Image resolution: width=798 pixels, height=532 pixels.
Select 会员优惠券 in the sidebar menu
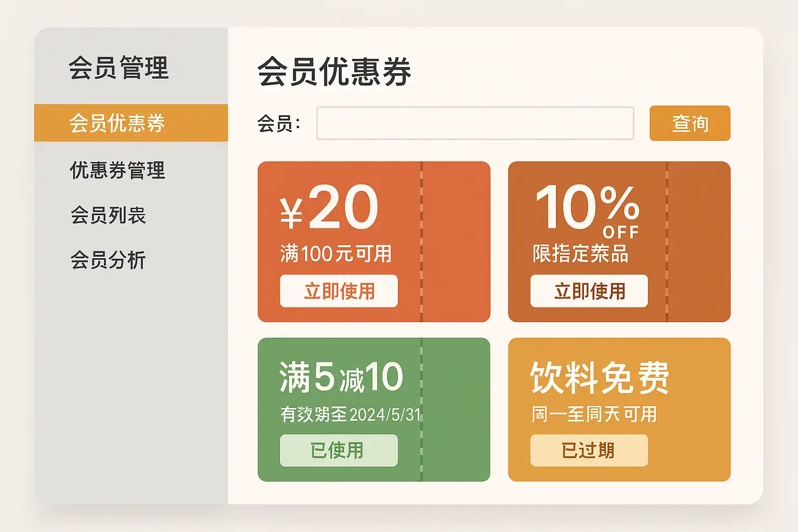117,123
